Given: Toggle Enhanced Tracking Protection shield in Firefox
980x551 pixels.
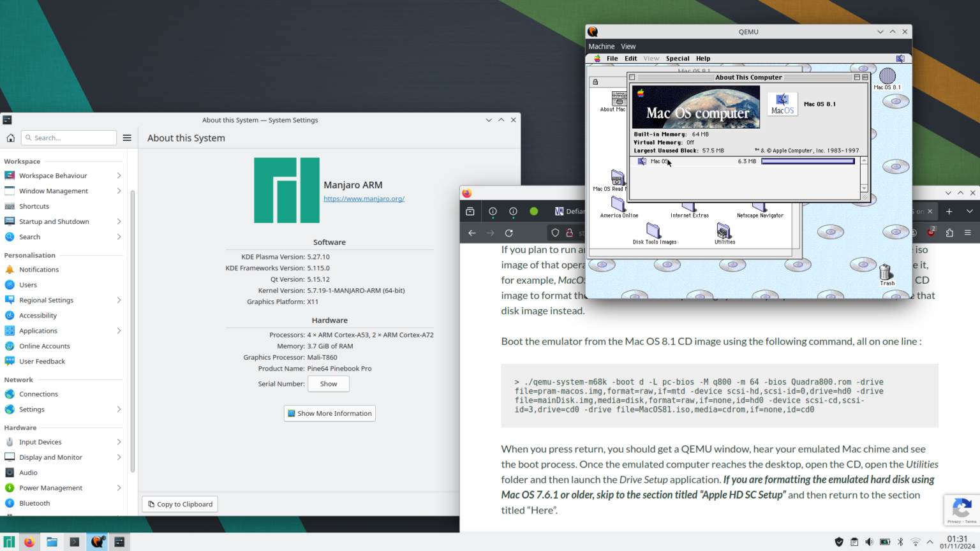Looking at the screenshot, I should [x=554, y=233].
